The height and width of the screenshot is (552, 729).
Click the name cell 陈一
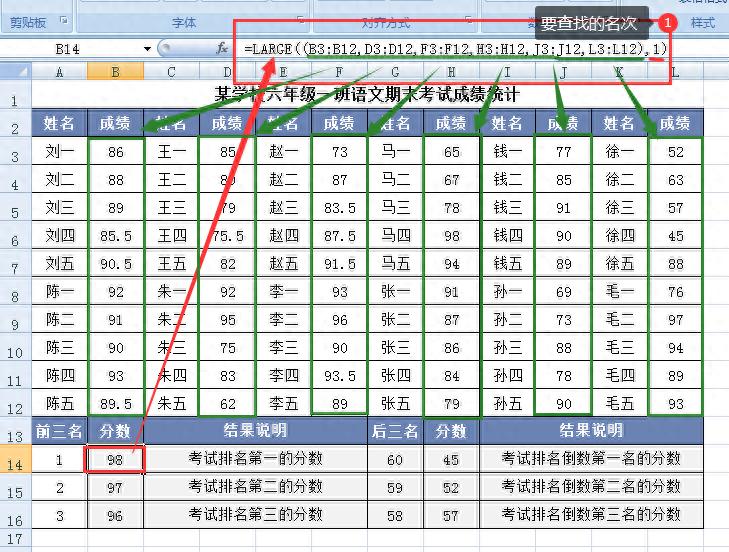(59, 292)
